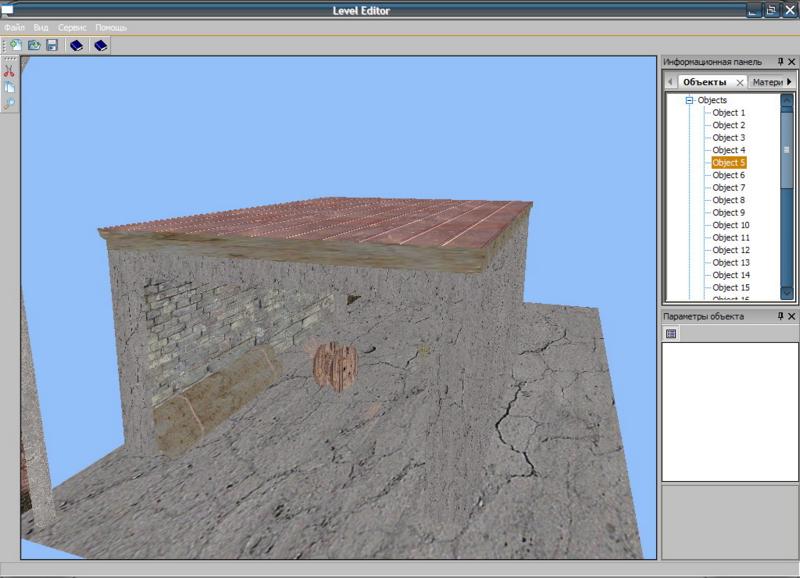Screen dimensions: 800x578
Task: Select Object 13 in the tree
Action: coord(731,263)
